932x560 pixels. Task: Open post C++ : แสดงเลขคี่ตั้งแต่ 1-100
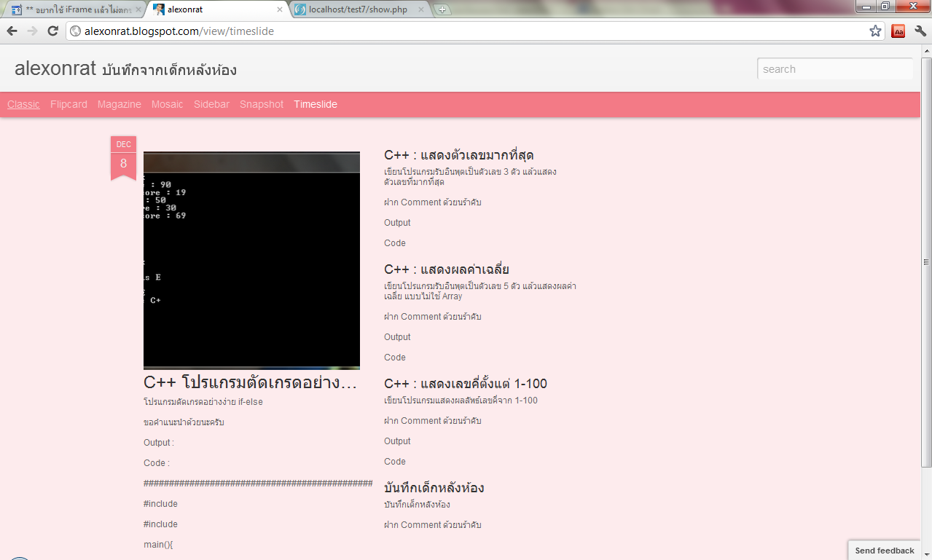point(466,384)
